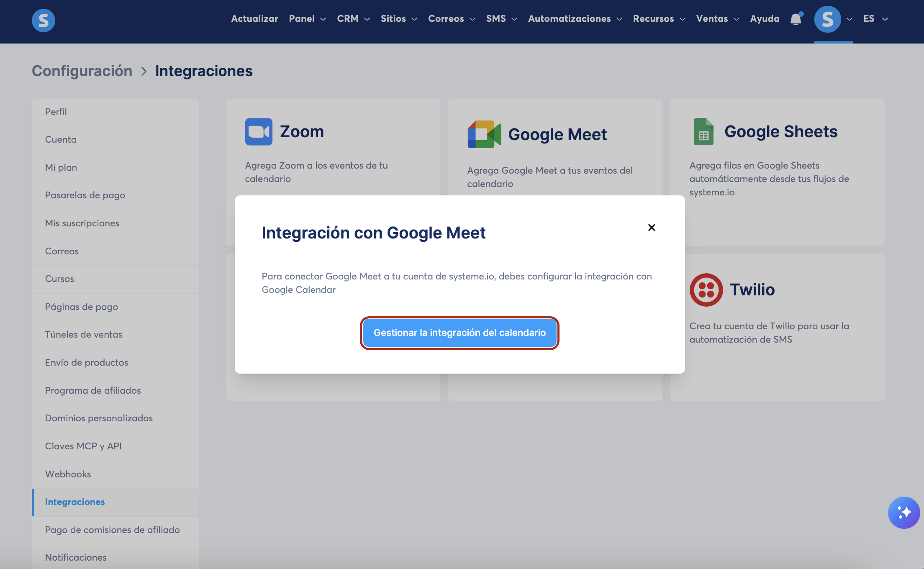Click the Google Calendar instruction text in dialog

457,283
